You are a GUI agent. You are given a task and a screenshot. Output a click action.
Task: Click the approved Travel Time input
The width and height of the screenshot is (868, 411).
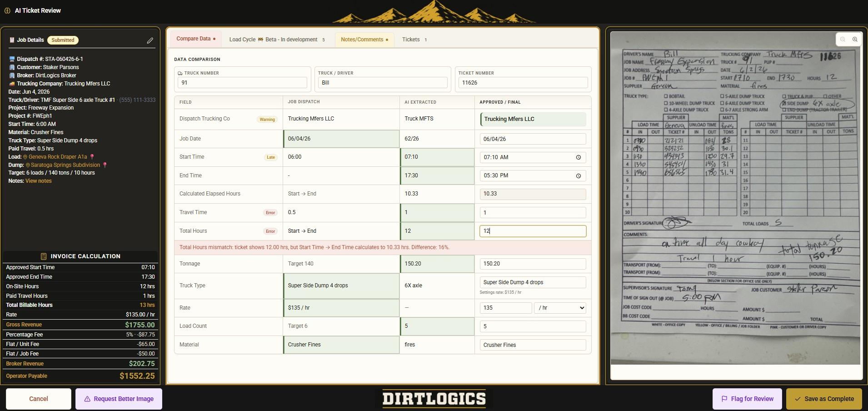point(533,213)
